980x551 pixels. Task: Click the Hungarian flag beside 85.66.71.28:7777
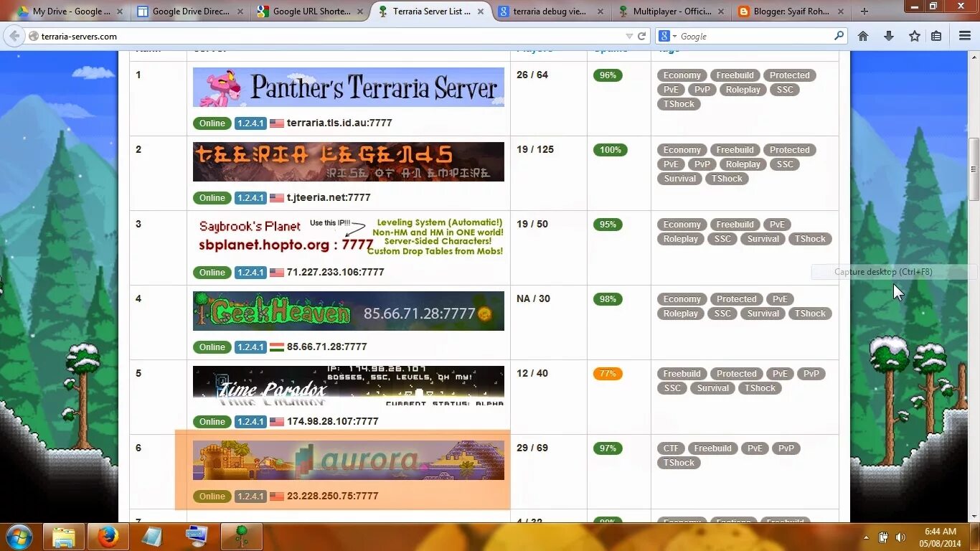point(277,347)
